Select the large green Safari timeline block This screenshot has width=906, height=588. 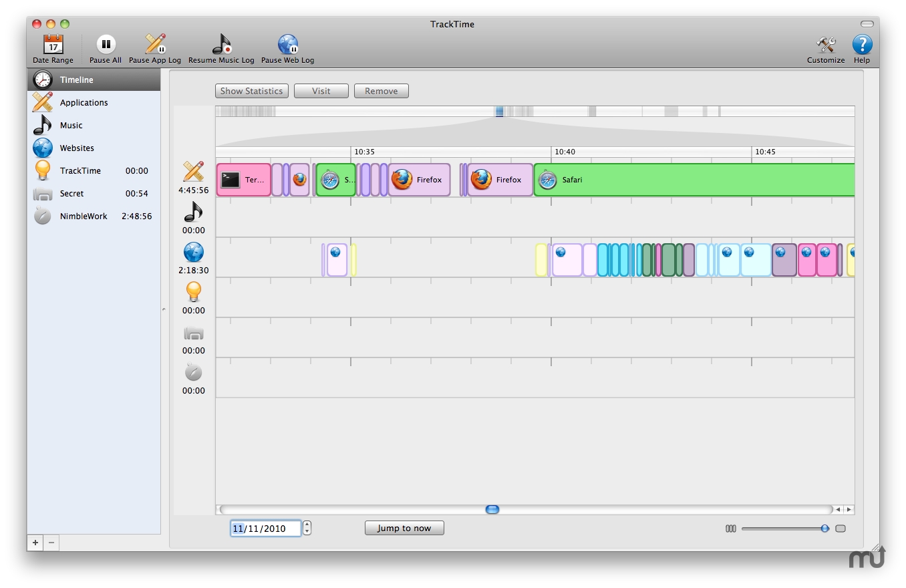(x=695, y=180)
